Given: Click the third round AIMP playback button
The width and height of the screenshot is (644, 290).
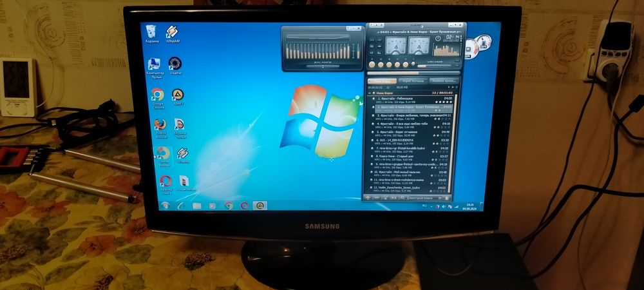Looking at the screenshot, I should (389, 64).
